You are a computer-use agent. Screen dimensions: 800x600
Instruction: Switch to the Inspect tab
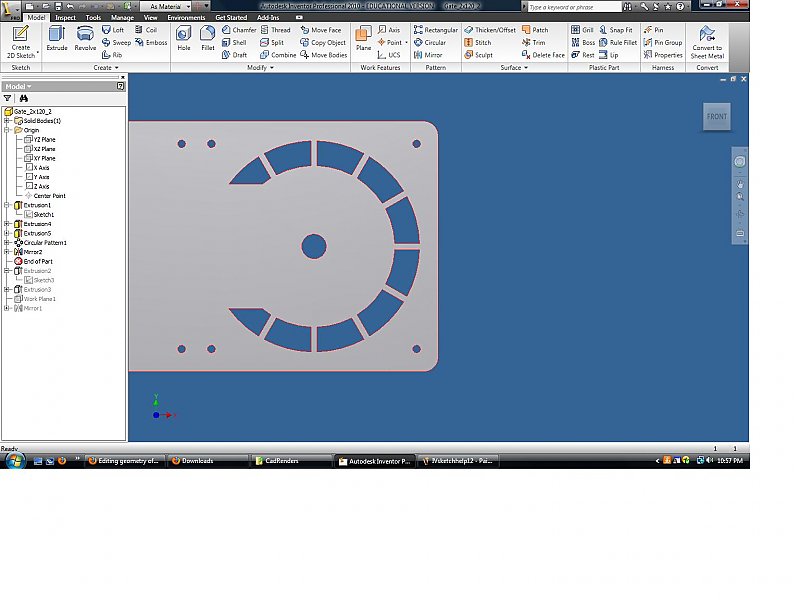tap(65, 17)
